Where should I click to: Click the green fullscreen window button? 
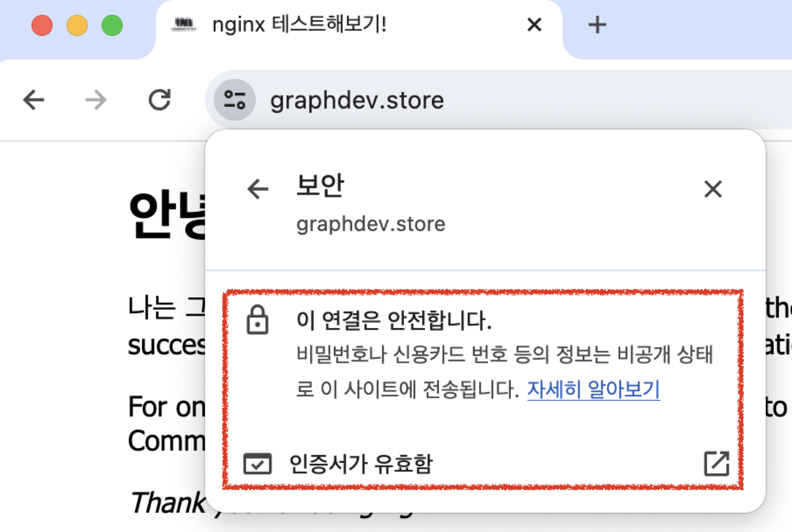112,25
